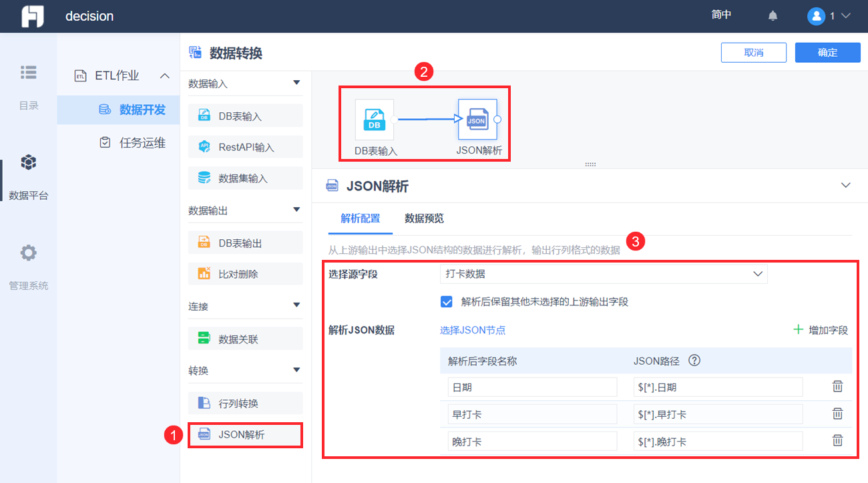Image resolution: width=868 pixels, height=483 pixels.
Task: Edit the $[*].晚打卡 JSON path input
Action: (x=718, y=441)
